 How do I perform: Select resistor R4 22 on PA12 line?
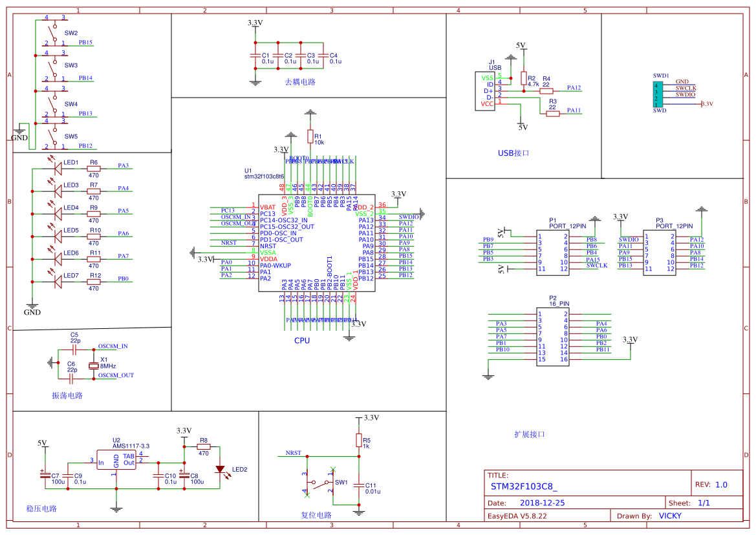click(x=546, y=91)
